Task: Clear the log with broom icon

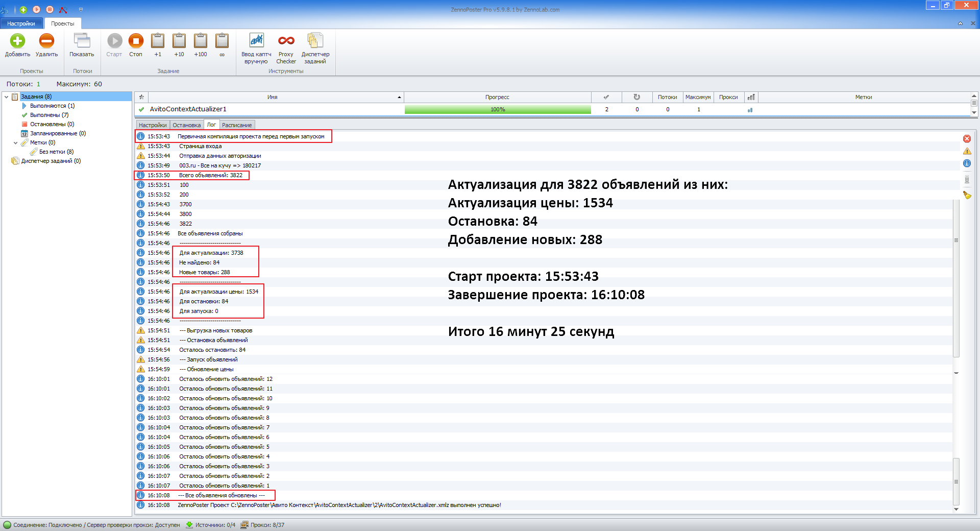Action: pyautogui.click(x=967, y=195)
